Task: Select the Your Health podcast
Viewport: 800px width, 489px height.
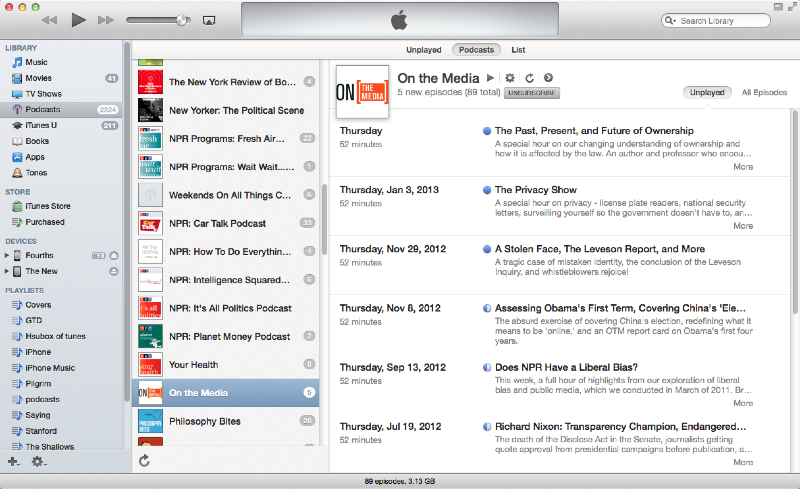Action: (226, 364)
